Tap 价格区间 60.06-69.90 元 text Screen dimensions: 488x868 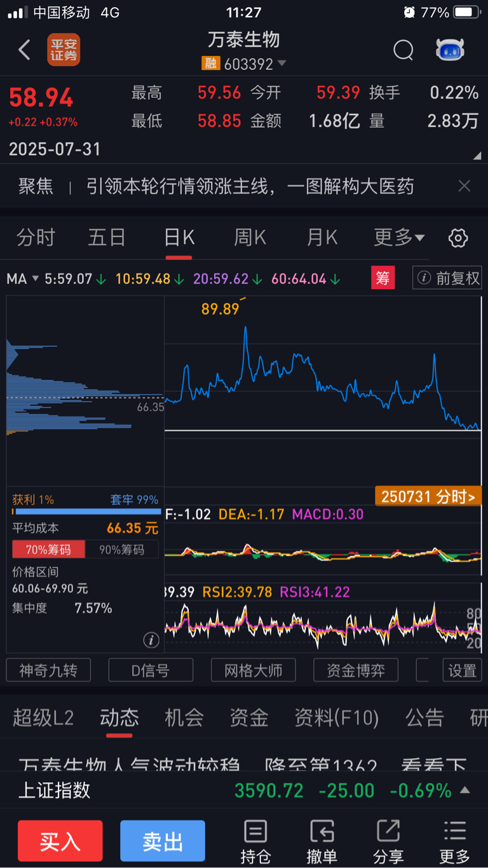click(50, 589)
